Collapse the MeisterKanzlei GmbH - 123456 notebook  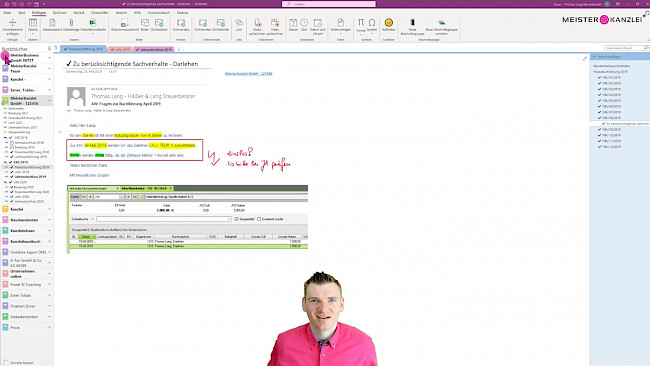pos(50,101)
